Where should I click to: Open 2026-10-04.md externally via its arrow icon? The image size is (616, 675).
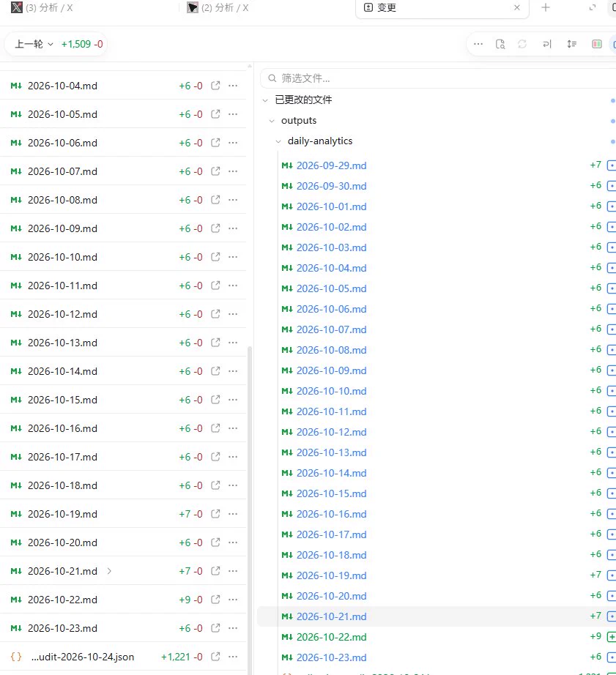tap(215, 85)
